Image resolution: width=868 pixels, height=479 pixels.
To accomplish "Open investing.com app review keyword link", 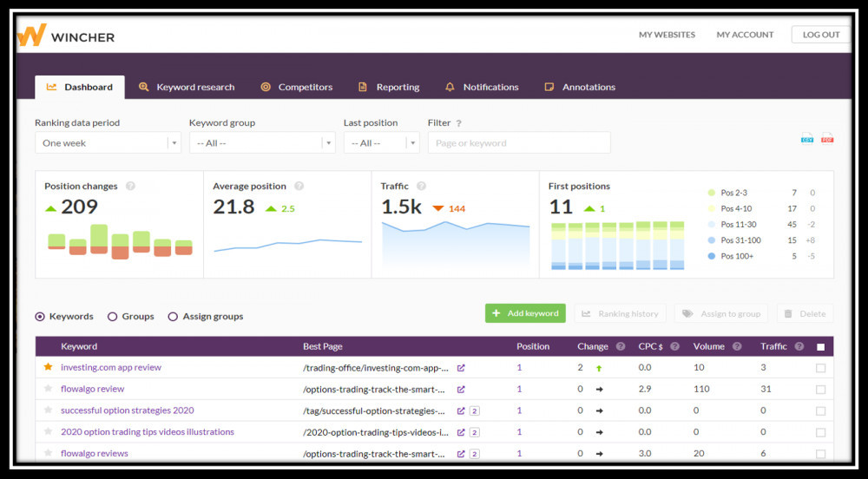I will click(111, 367).
